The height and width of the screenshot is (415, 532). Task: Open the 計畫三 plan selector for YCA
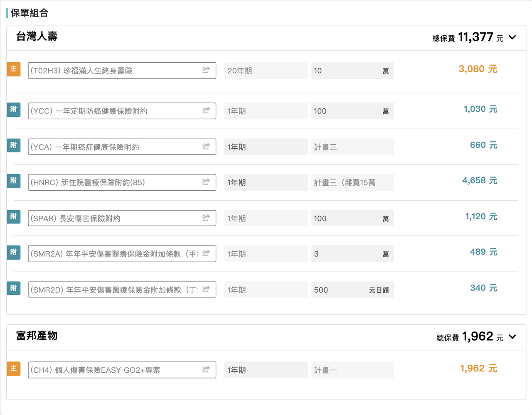coord(352,147)
